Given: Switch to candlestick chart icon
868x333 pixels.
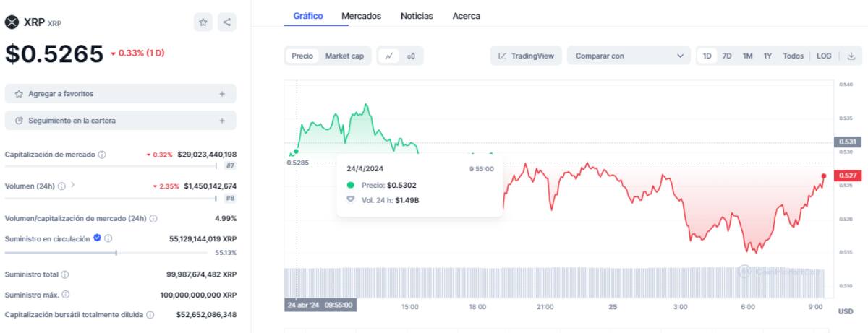Looking at the screenshot, I should (x=411, y=56).
